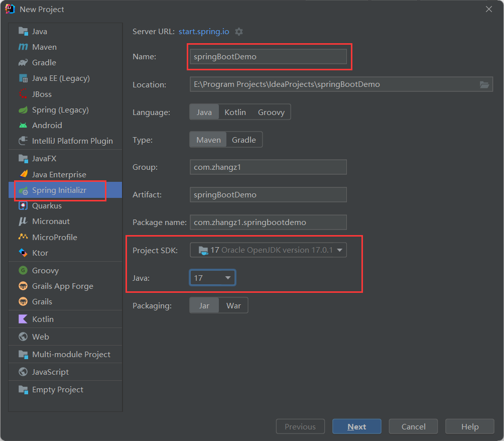Screen dimensions: 504x441
Task: Browse for a project Location folder
Action: (484, 84)
